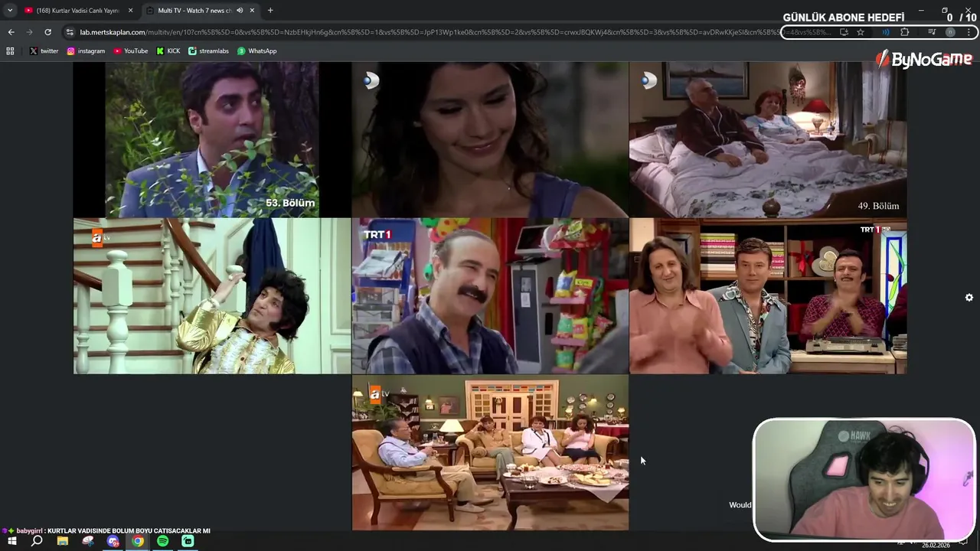Image resolution: width=980 pixels, height=551 pixels.
Task: Open the Windows Start menu
Action: (x=11, y=541)
